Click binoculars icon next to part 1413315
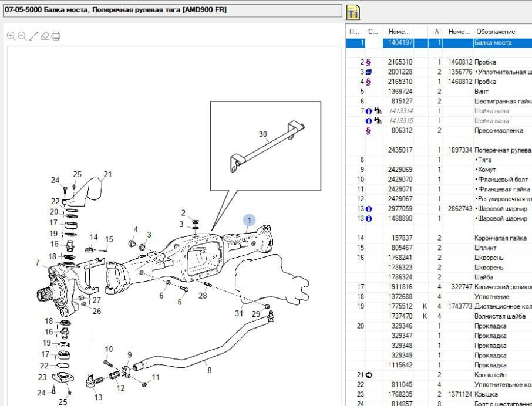This screenshot has width=532, height=406. tap(378, 121)
